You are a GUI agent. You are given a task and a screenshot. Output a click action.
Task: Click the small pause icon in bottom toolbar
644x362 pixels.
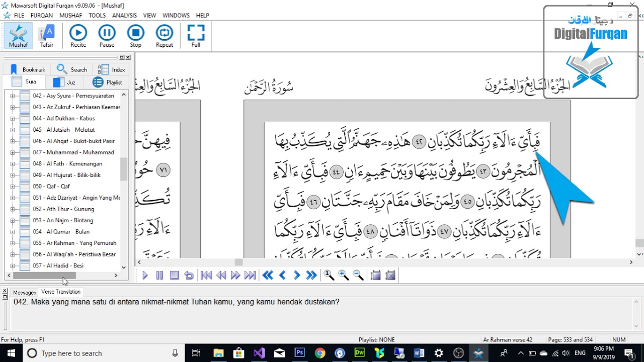(159, 275)
